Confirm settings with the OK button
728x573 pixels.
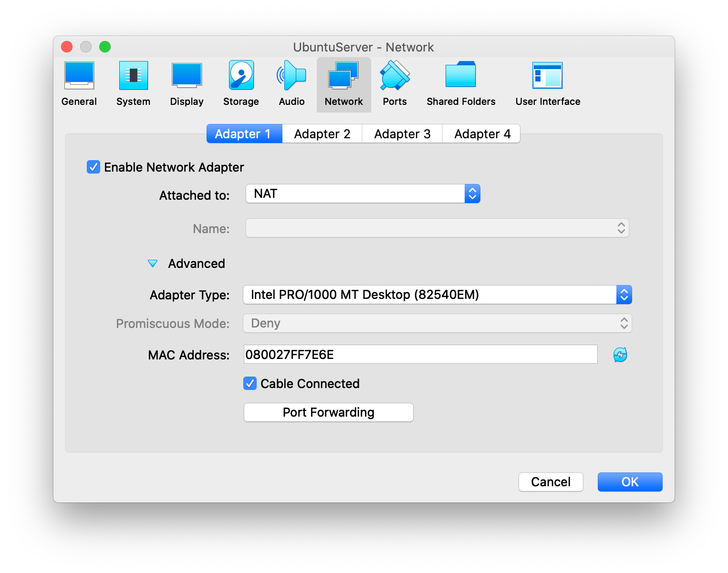630,482
